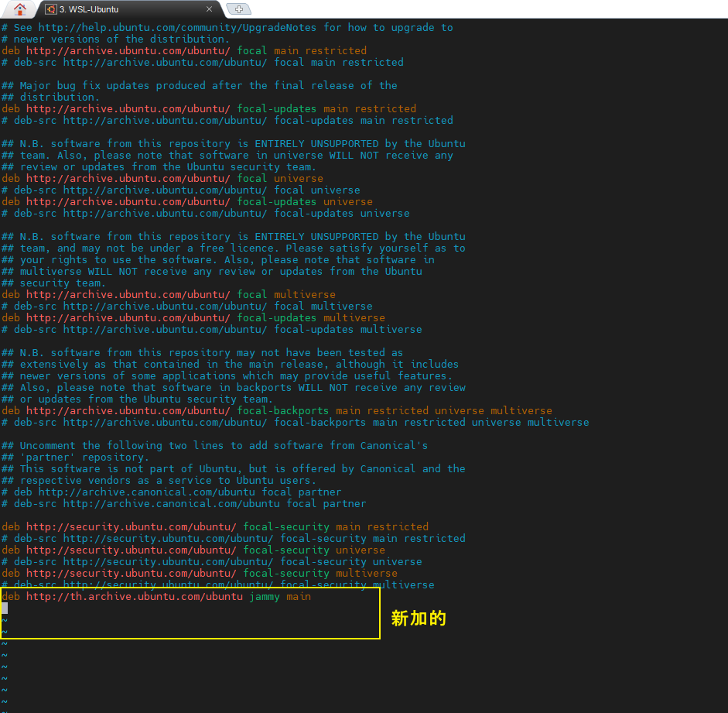Click the '# deb-src' focal-updates main restricted line

(227, 120)
